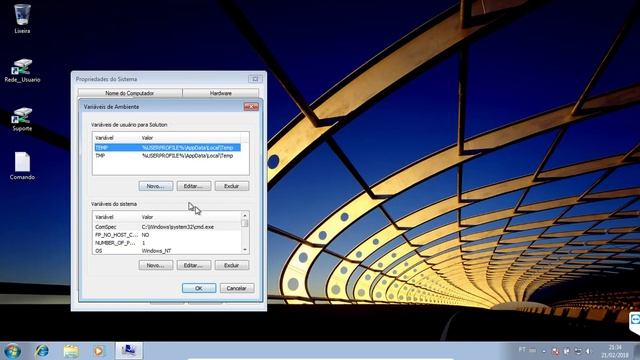Show hidden tray icons arrow
Viewport: 640px width, 360px height.
click(x=544, y=351)
